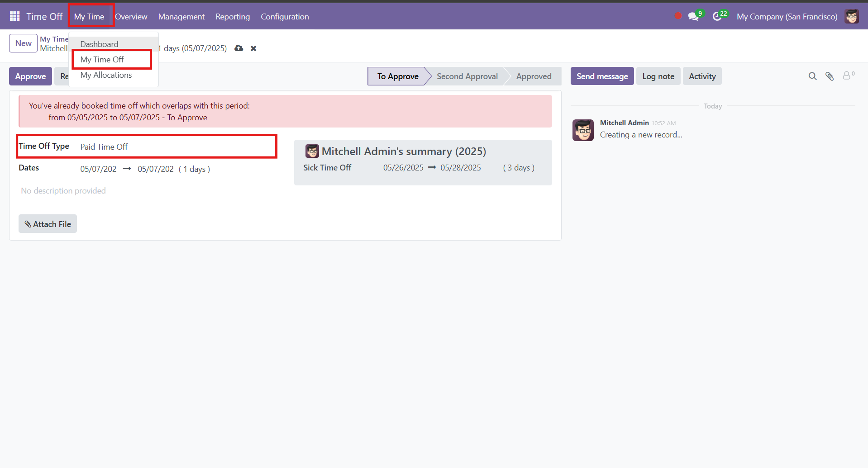
Task: Switch to the Activity tab
Action: (x=702, y=76)
